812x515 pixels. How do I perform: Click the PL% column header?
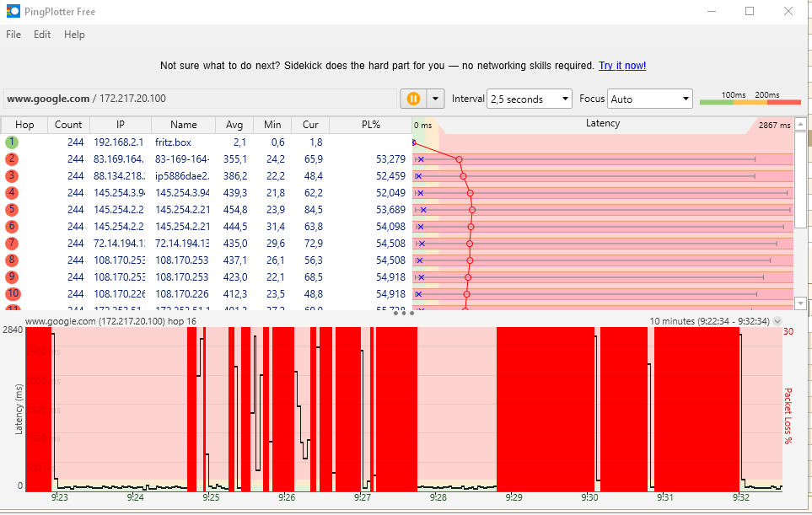click(371, 125)
